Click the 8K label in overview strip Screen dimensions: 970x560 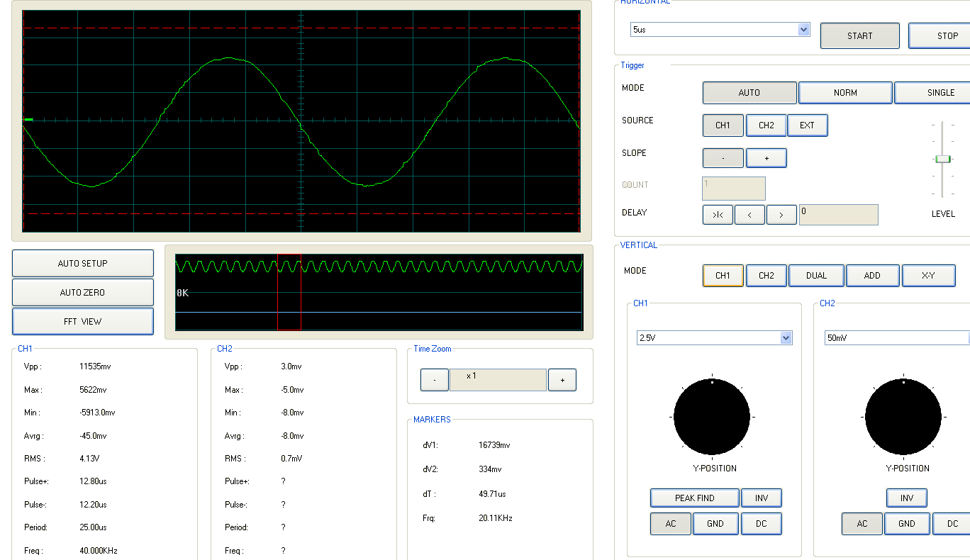point(182,293)
